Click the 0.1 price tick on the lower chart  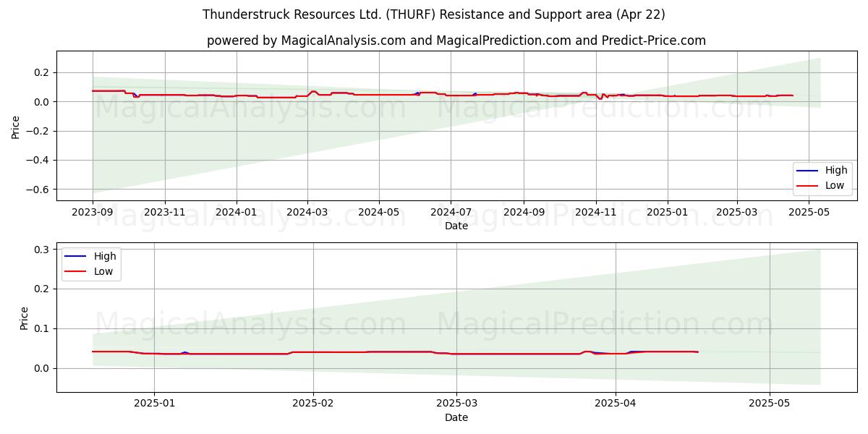tap(41, 329)
